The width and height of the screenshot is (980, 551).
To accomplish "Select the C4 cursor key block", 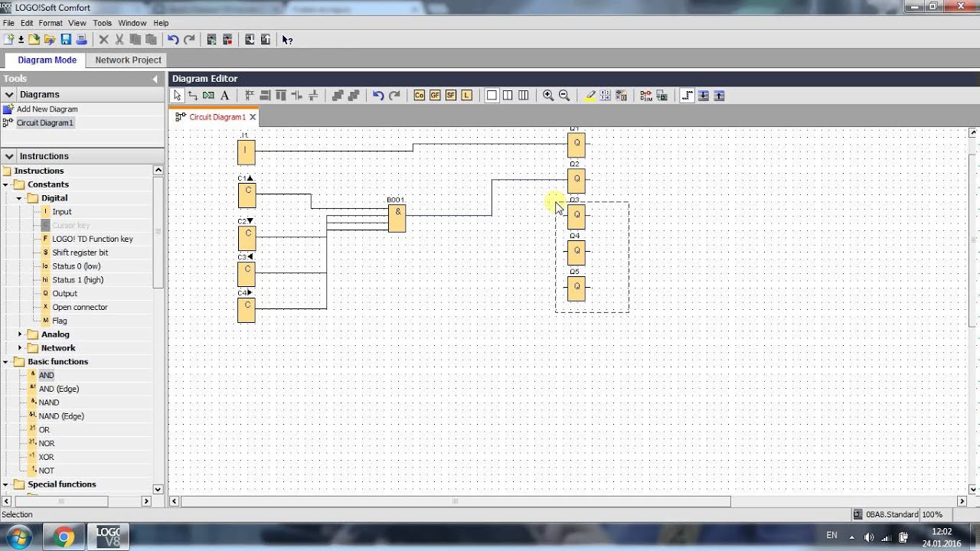I will (247, 310).
